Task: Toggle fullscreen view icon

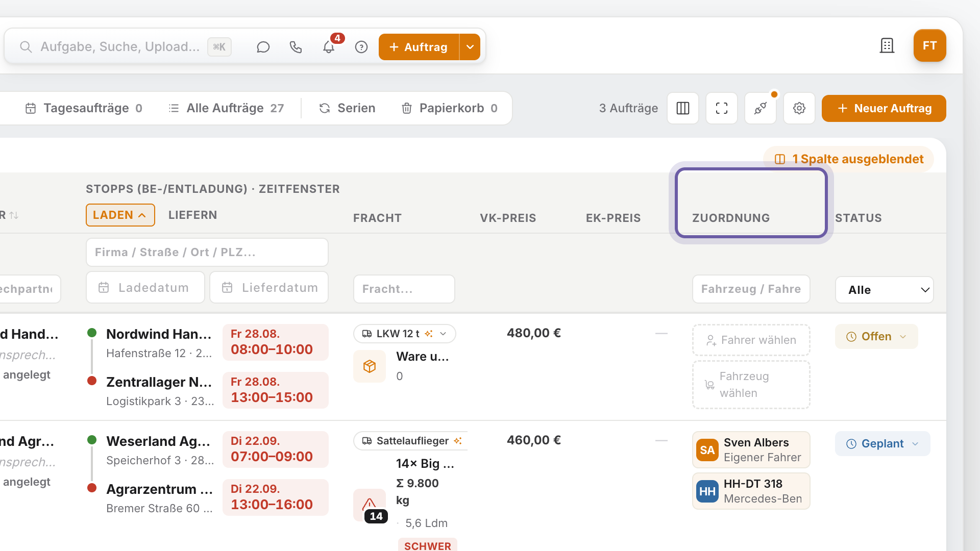Action: (722, 108)
